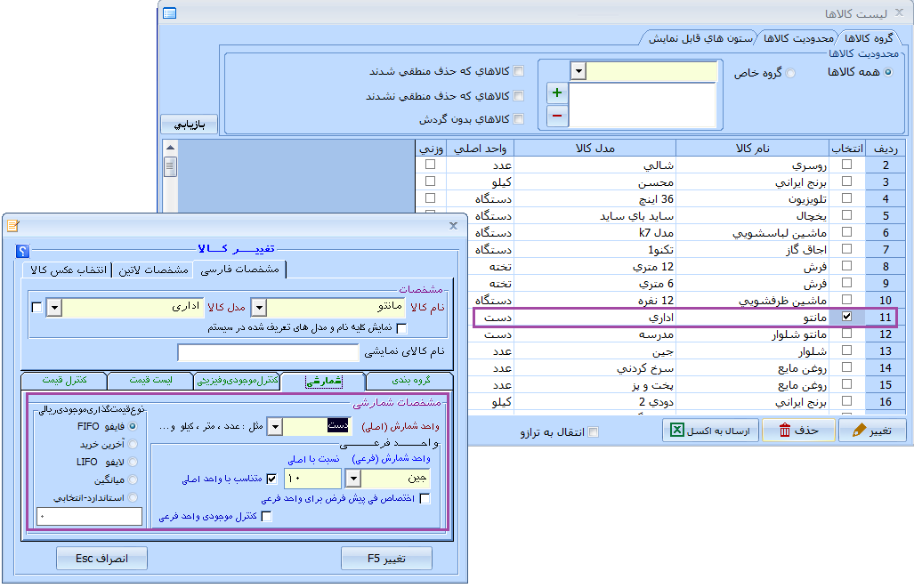Click the grid vertical scrollbar thumb
This screenshot has width=914, height=588.
pyautogui.click(x=170, y=166)
